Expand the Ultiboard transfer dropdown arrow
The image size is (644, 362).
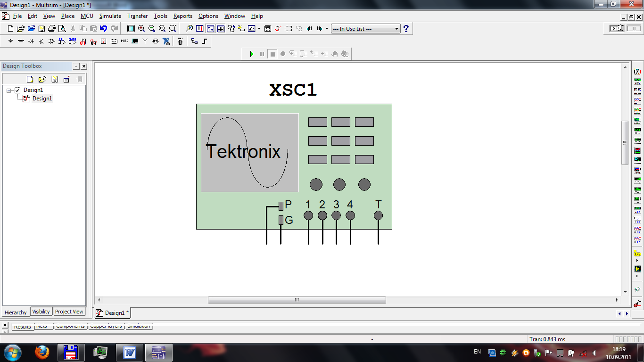point(327,29)
